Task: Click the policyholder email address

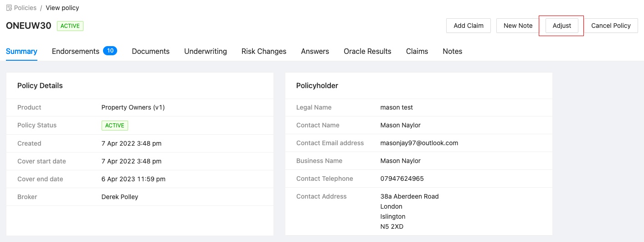Action: click(419, 143)
